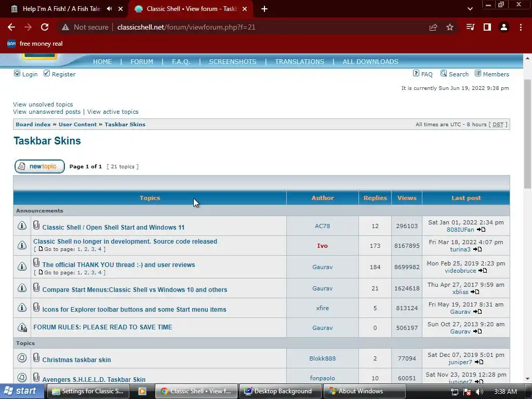Open Classic Shell / Open Shell Windows 11 topic
This screenshot has width=532, height=399.
(x=113, y=228)
